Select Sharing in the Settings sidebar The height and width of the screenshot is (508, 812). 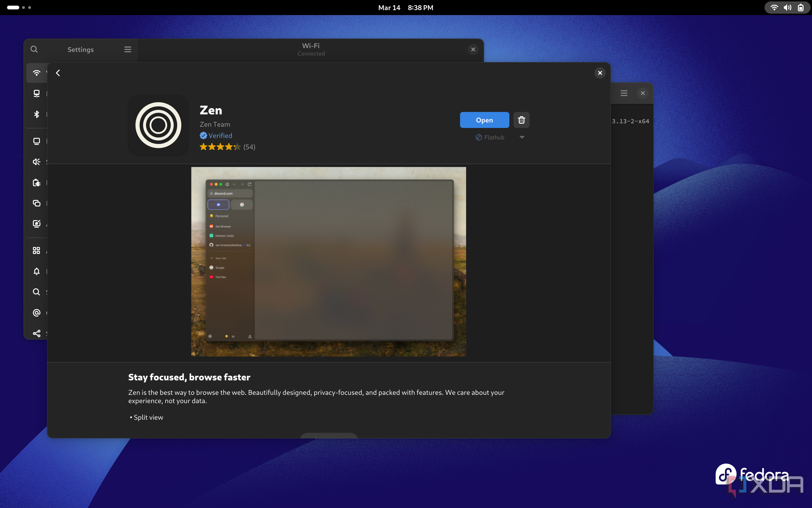click(37, 333)
